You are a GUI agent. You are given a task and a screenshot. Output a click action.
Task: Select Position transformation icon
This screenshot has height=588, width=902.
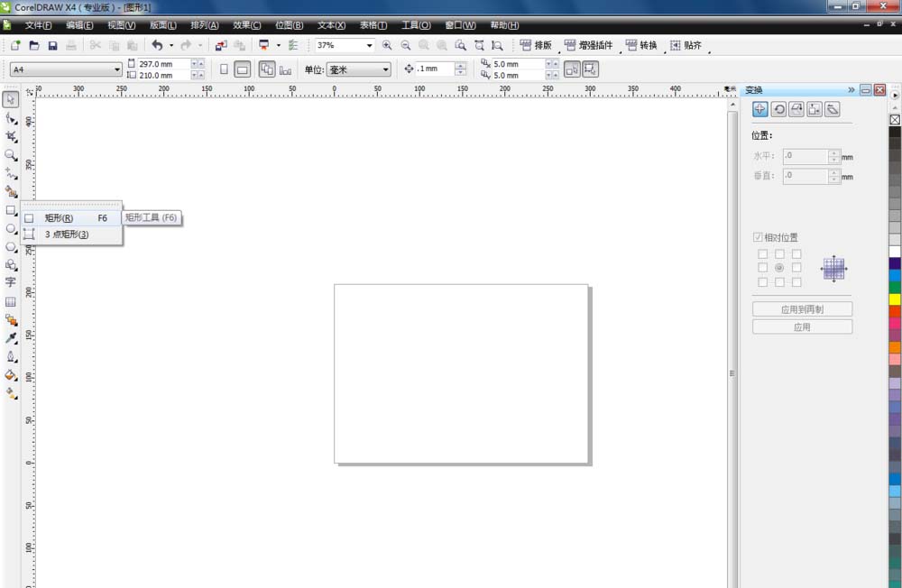(x=759, y=109)
